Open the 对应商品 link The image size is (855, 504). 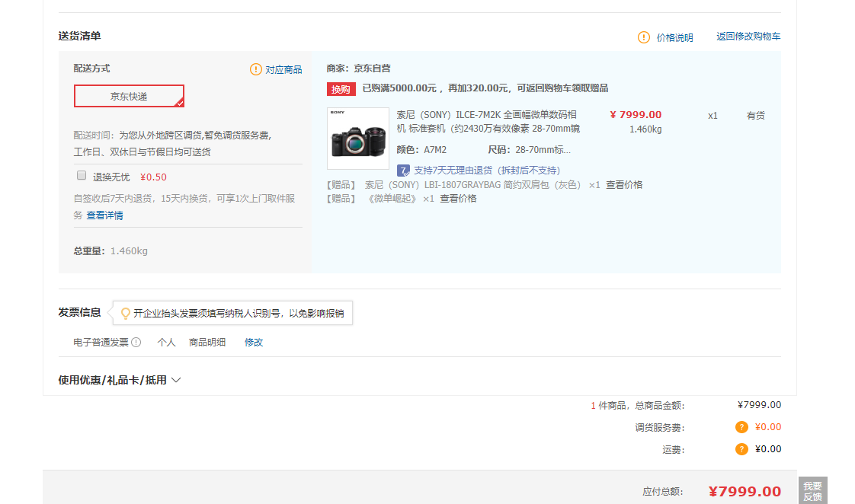pyautogui.click(x=283, y=70)
